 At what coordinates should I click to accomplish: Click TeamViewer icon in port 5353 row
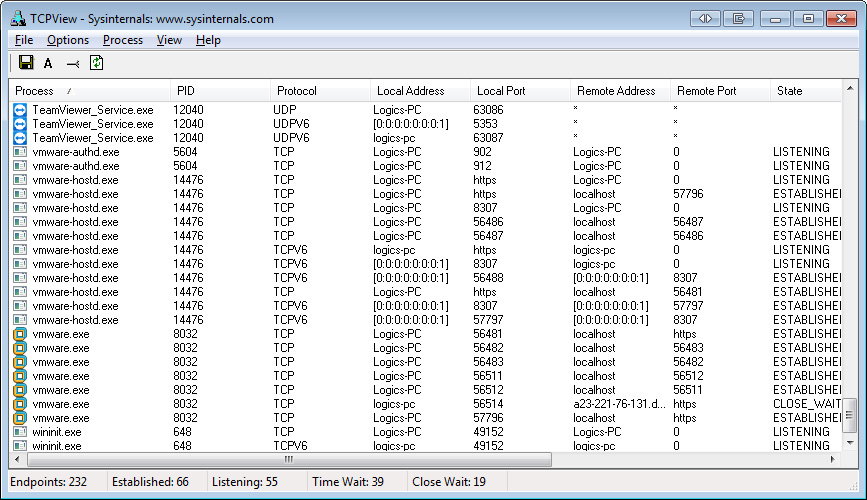coord(20,123)
